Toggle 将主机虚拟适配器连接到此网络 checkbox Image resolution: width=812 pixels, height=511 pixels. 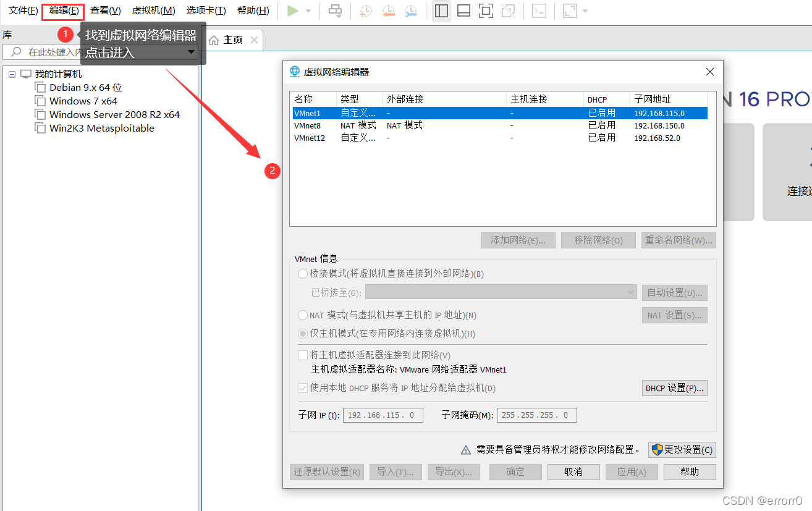pos(303,355)
